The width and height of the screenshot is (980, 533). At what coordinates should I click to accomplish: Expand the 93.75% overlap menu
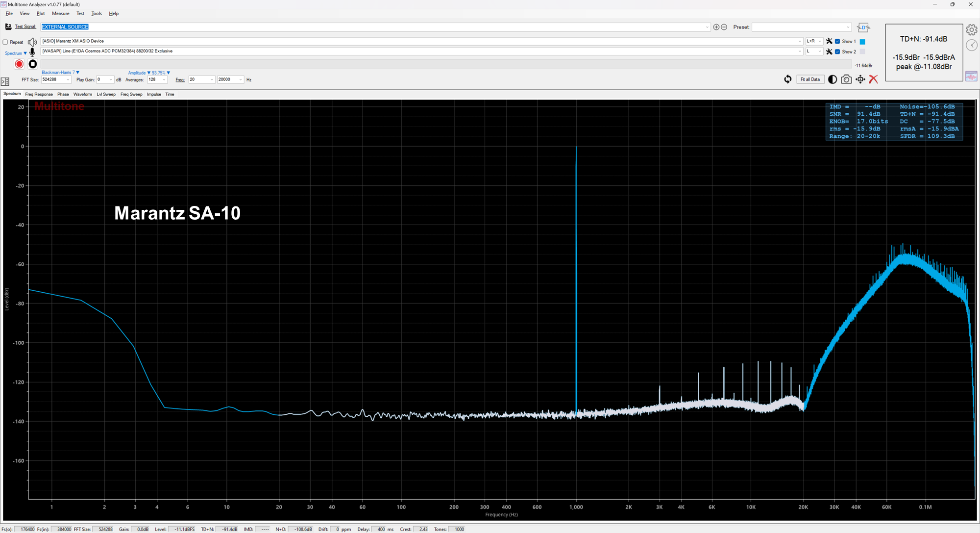tap(161, 73)
